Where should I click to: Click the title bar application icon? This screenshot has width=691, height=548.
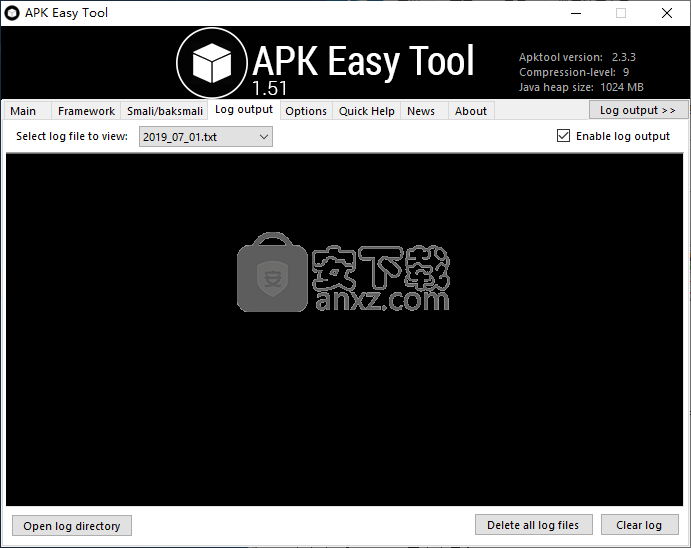(x=12, y=13)
